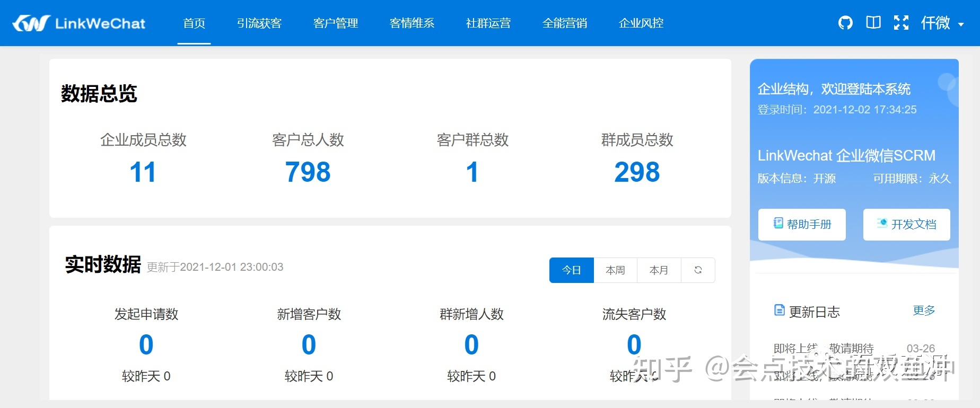Click the update timestamp 更新于2021-12-01 23:00:03
The image size is (980, 408).
click(215, 267)
